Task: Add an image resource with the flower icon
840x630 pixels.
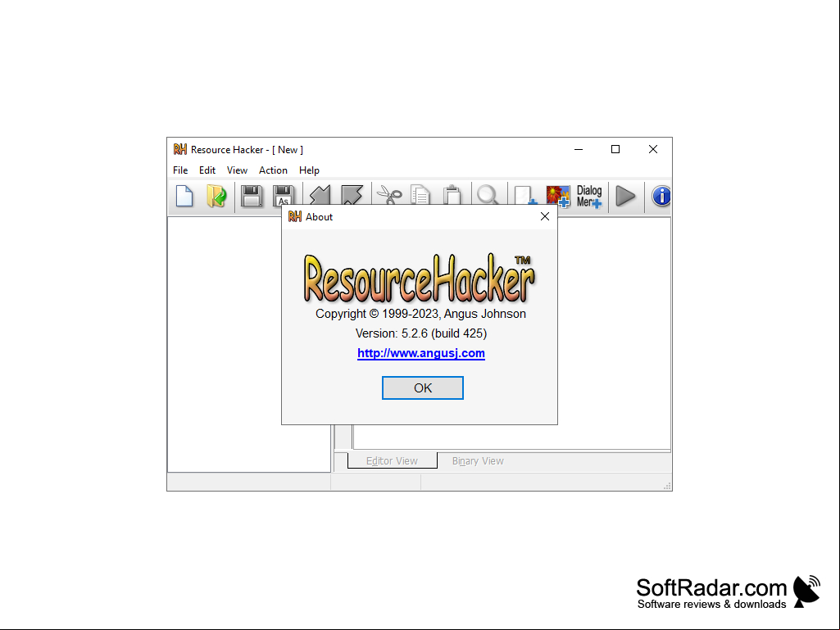Action: coord(558,196)
